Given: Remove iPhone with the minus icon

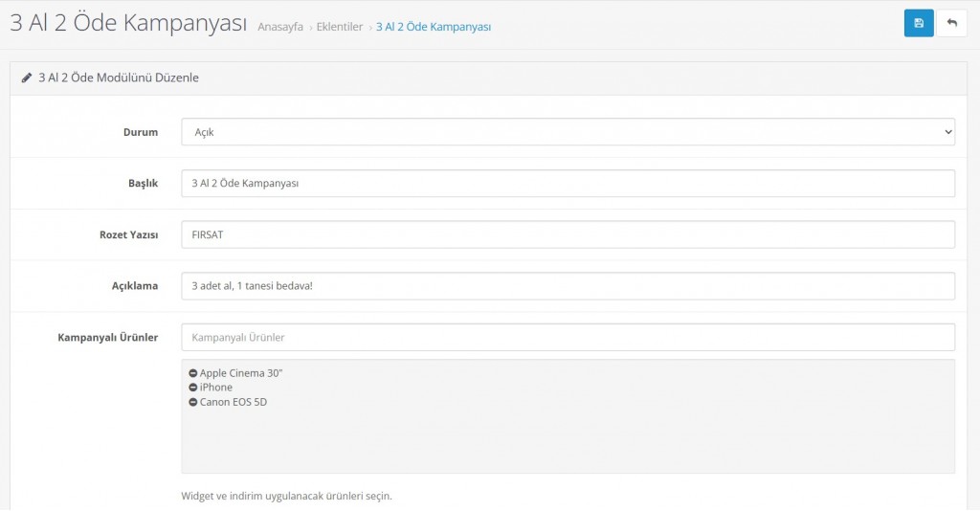Looking at the screenshot, I should tap(193, 388).
